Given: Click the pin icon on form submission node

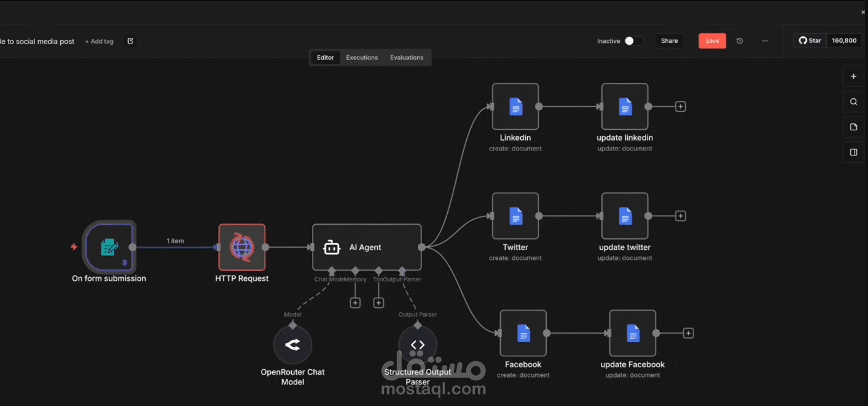Looking at the screenshot, I should pyautogui.click(x=125, y=263).
